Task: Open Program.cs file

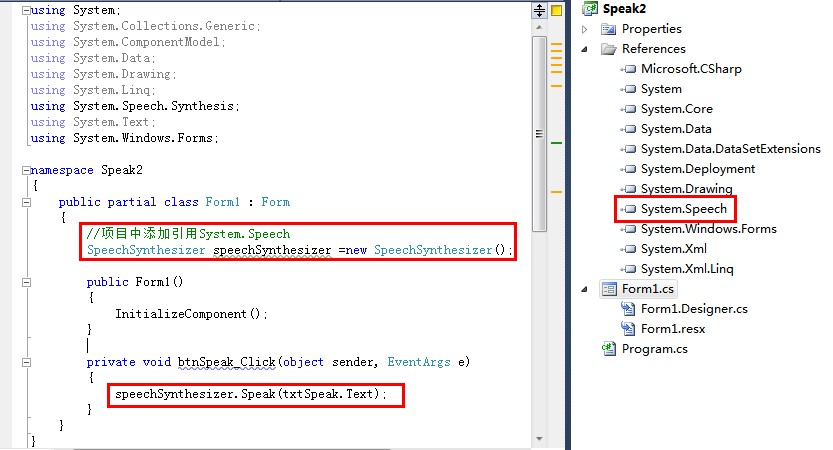Action: [654, 349]
